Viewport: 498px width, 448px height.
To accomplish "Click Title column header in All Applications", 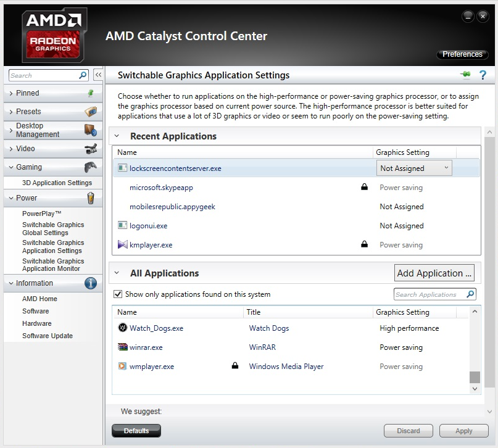I will click(308, 312).
